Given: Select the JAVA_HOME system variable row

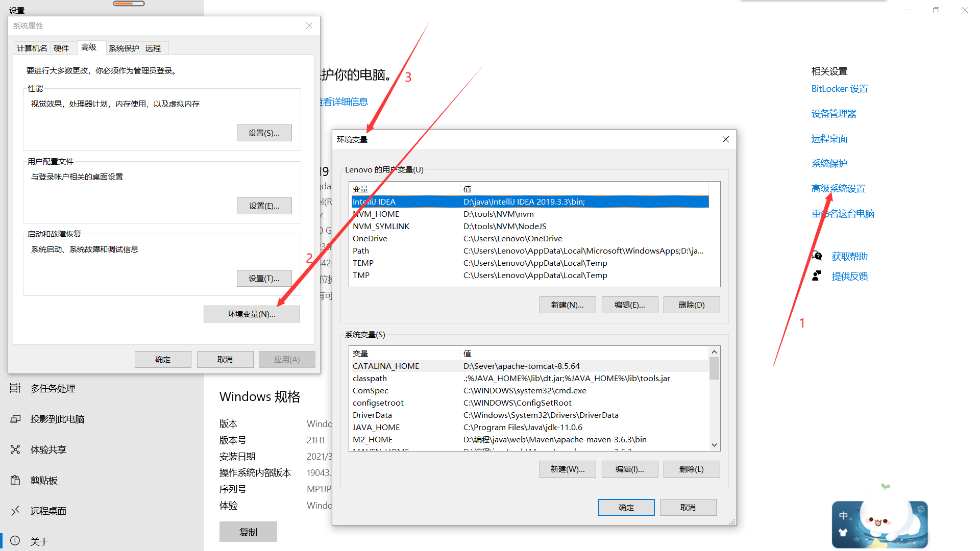Looking at the screenshot, I should [528, 427].
